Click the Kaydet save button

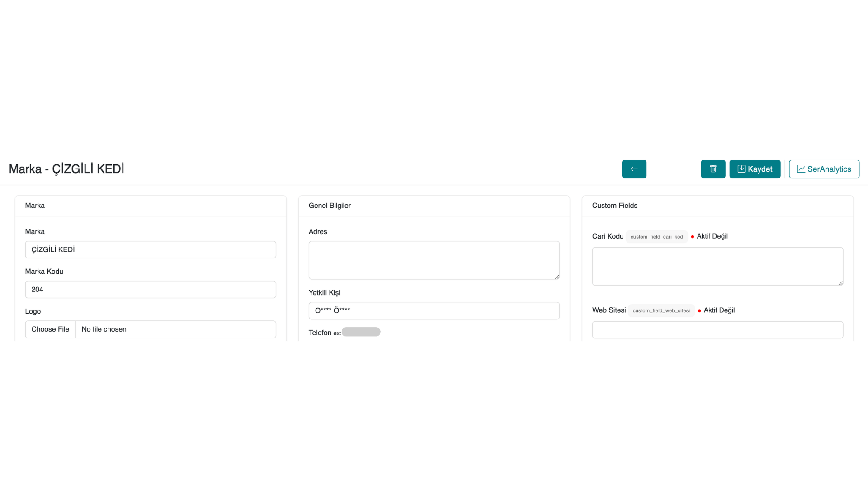pyautogui.click(x=755, y=169)
